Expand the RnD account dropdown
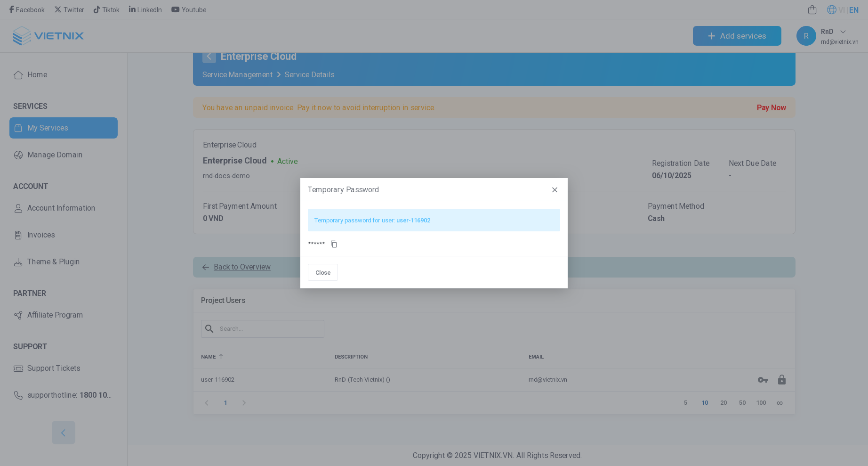 click(x=843, y=32)
